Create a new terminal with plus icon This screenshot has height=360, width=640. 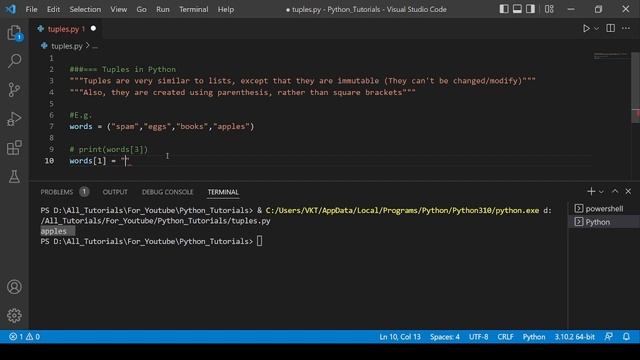[591, 191]
